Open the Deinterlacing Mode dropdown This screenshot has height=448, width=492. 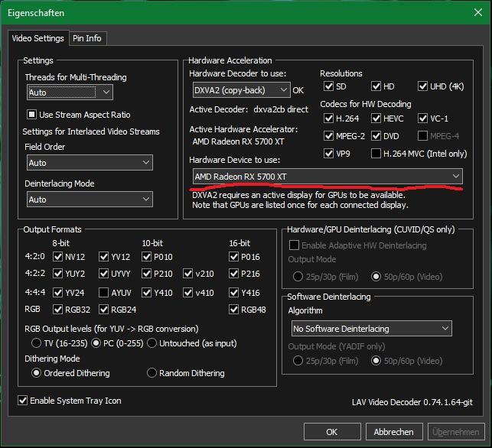pyautogui.click(x=90, y=200)
